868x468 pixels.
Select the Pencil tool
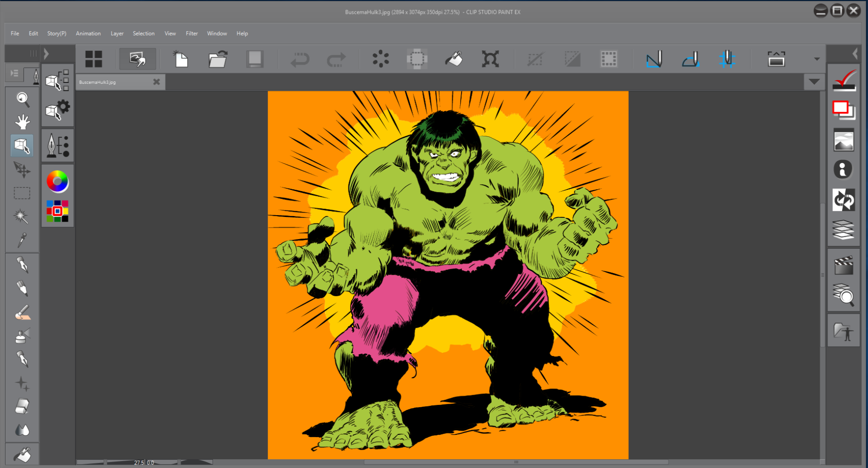point(22,289)
